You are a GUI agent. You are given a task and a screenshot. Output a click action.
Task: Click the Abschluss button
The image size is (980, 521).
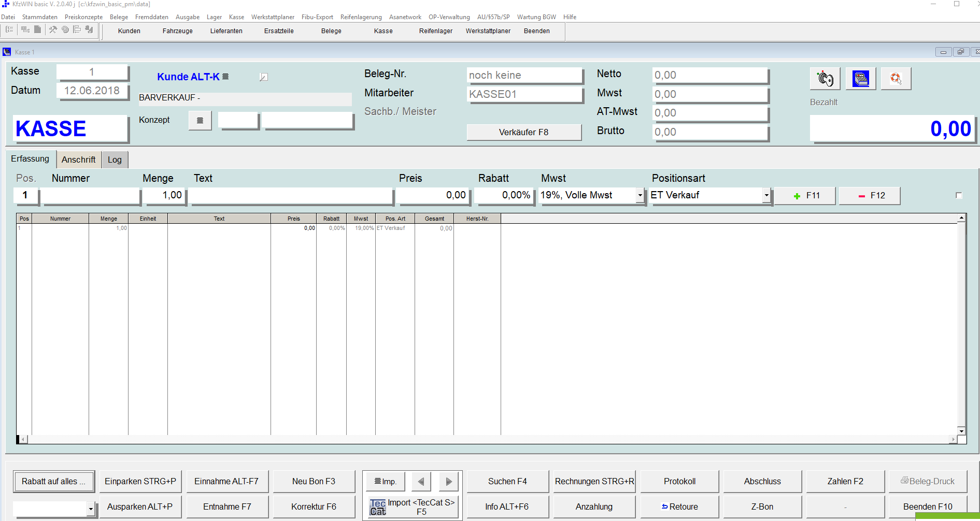point(762,482)
